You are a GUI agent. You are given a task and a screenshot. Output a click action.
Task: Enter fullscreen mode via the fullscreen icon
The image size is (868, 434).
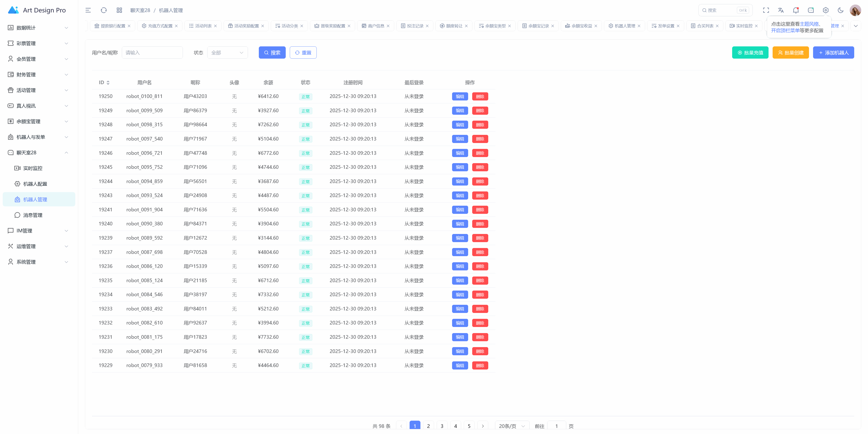pyautogui.click(x=766, y=10)
